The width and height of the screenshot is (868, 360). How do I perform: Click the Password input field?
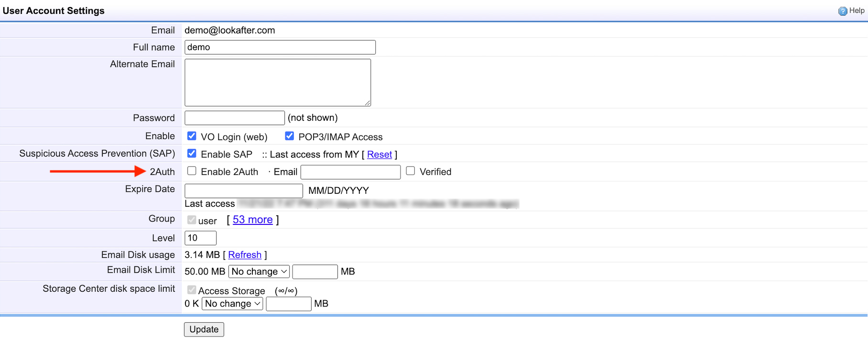pyautogui.click(x=234, y=118)
